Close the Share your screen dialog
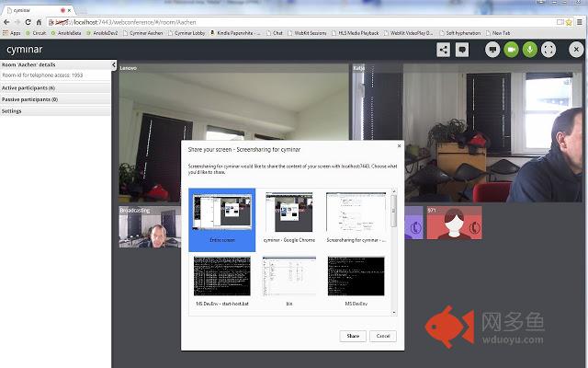Viewport: 588px width, 368px height. coord(399,145)
